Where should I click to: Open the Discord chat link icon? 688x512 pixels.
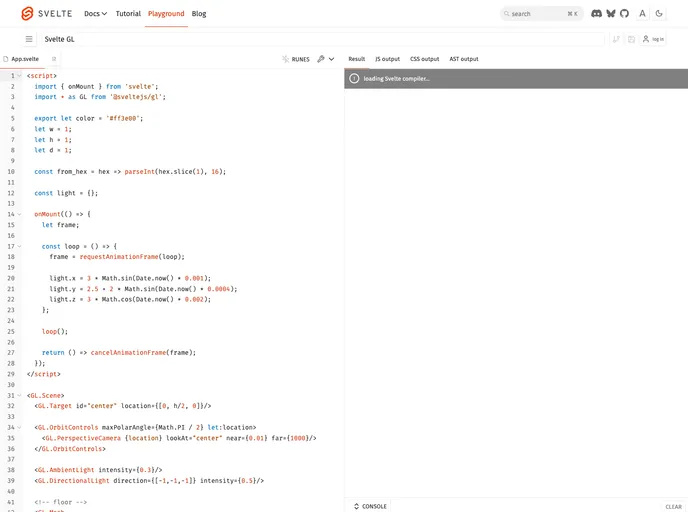point(596,14)
